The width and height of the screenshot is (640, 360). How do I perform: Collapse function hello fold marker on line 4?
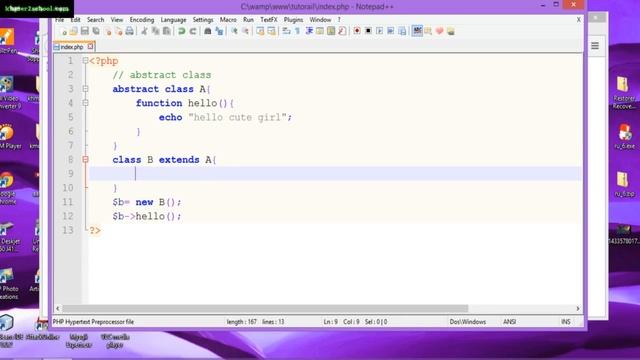[85, 103]
